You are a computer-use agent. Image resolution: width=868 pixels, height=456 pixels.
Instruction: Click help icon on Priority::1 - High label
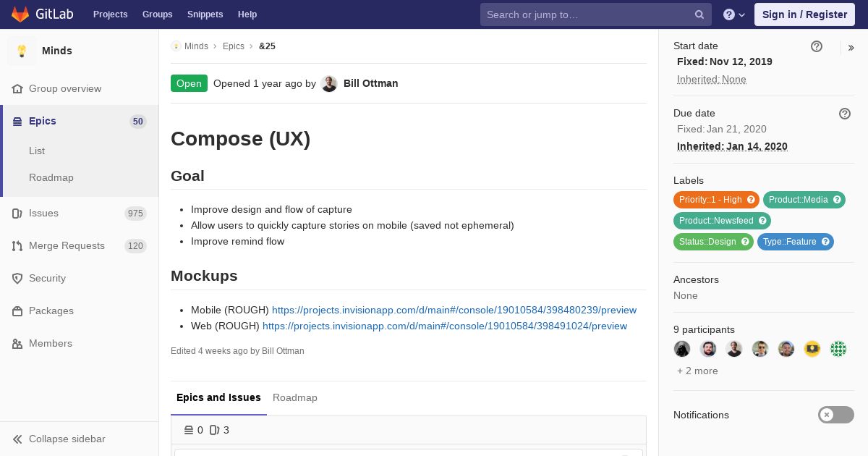[x=751, y=200]
